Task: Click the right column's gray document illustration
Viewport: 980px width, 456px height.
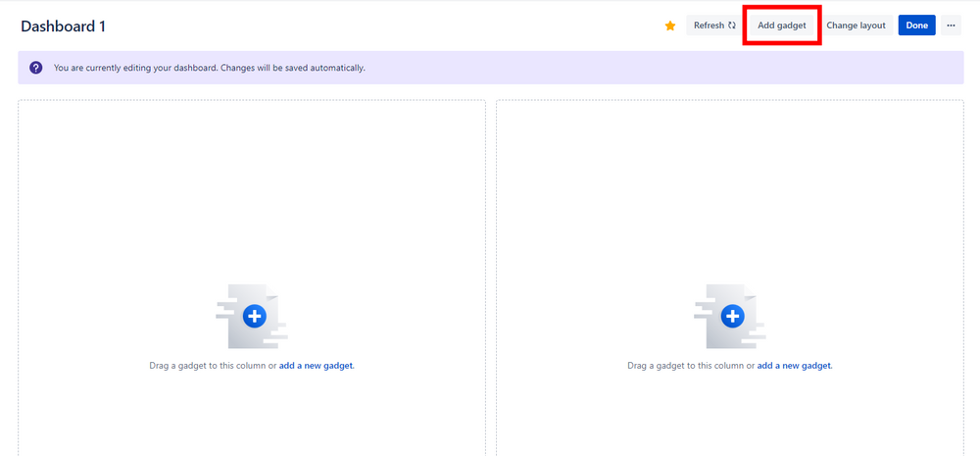Action: [x=730, y=316]
